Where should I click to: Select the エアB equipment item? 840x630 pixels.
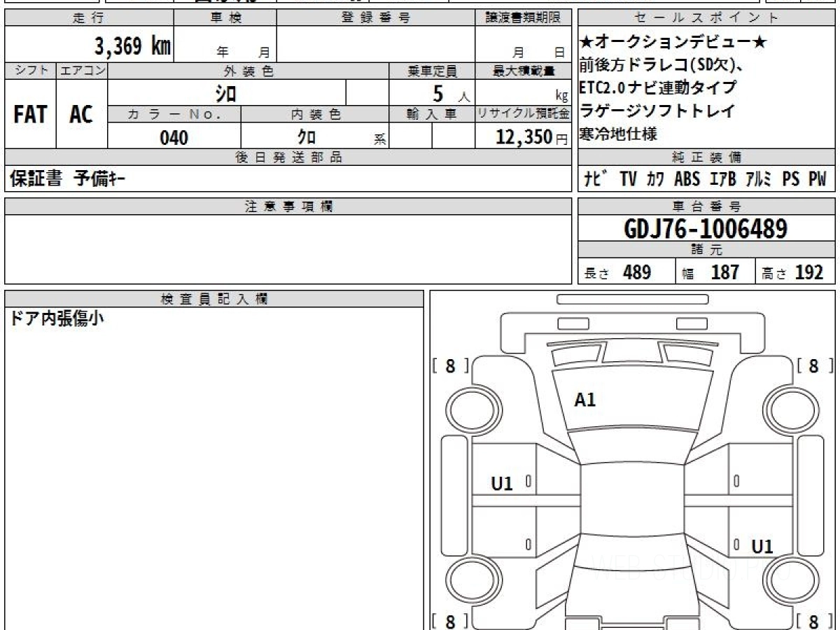pos(722,179)
